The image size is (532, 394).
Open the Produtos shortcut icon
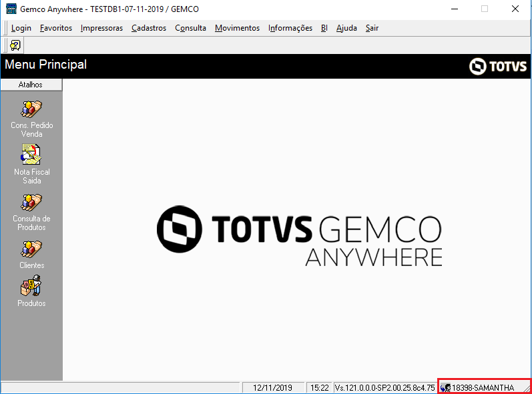tap(31, 285)
